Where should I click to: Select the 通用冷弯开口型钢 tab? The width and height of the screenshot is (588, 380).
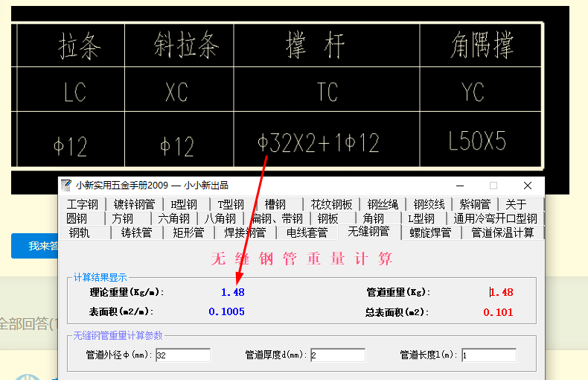click(x=495, y=218)
